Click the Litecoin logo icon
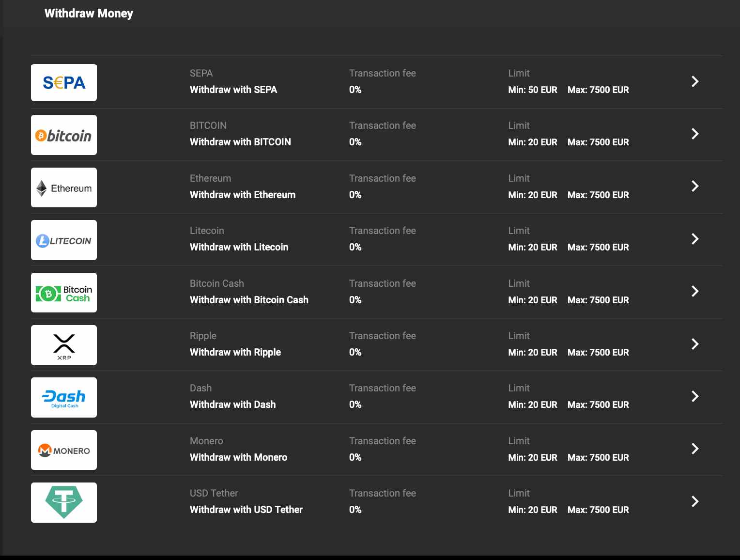Viewport: 740px width, 560px height. [64, 240]
